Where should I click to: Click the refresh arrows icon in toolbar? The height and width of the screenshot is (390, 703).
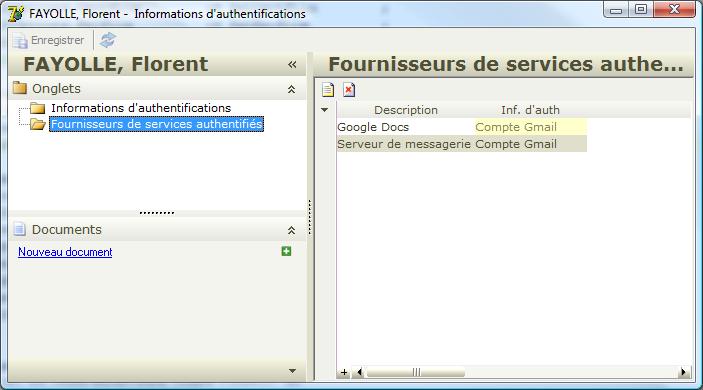pos(108,40)
